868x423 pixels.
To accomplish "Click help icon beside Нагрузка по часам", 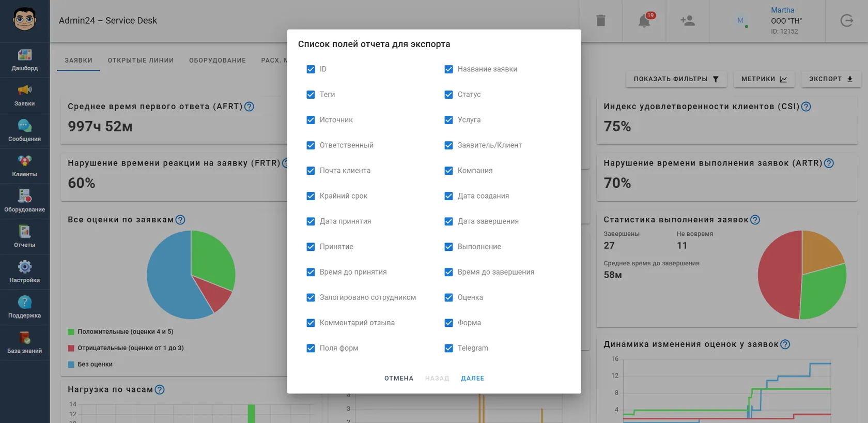I will tap(160, 390).
